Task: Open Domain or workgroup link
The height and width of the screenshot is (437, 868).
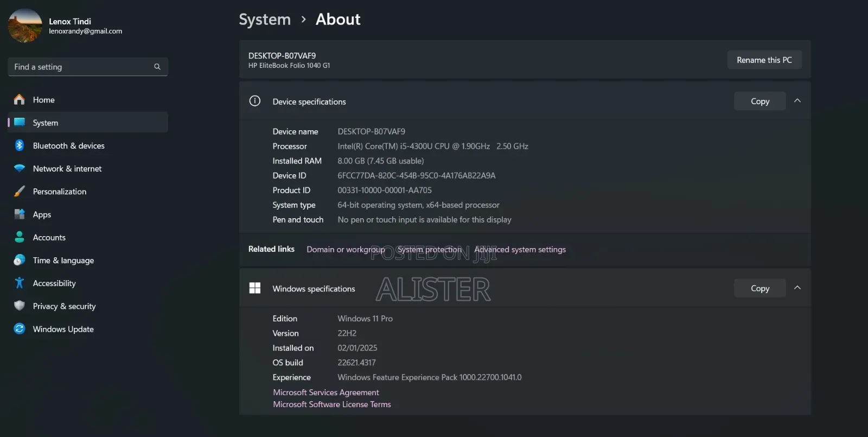Action: pyautogui.click(x=346, y=249)
